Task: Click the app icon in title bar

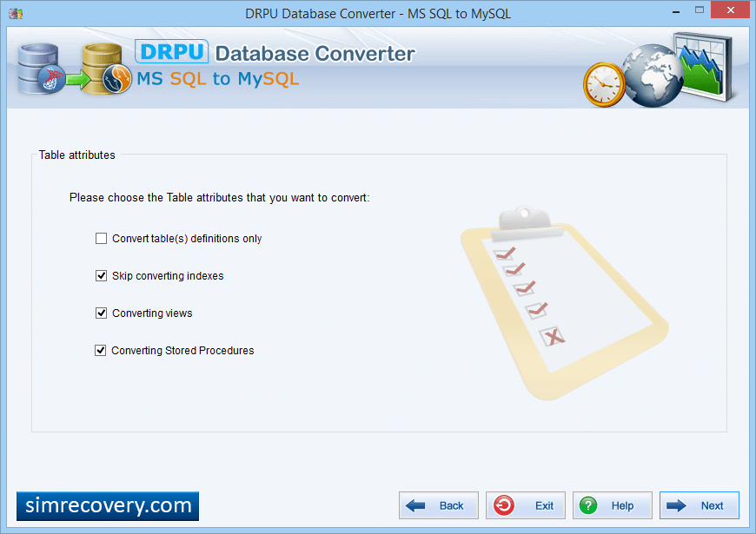Action: pyautogui.click(x=16, y=13)
